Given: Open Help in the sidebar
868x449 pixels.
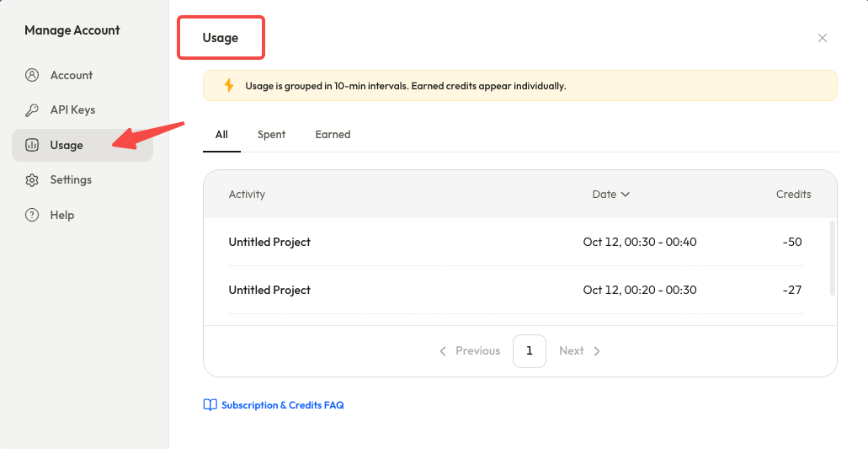Looking at the screenshot, I should 82,215.
